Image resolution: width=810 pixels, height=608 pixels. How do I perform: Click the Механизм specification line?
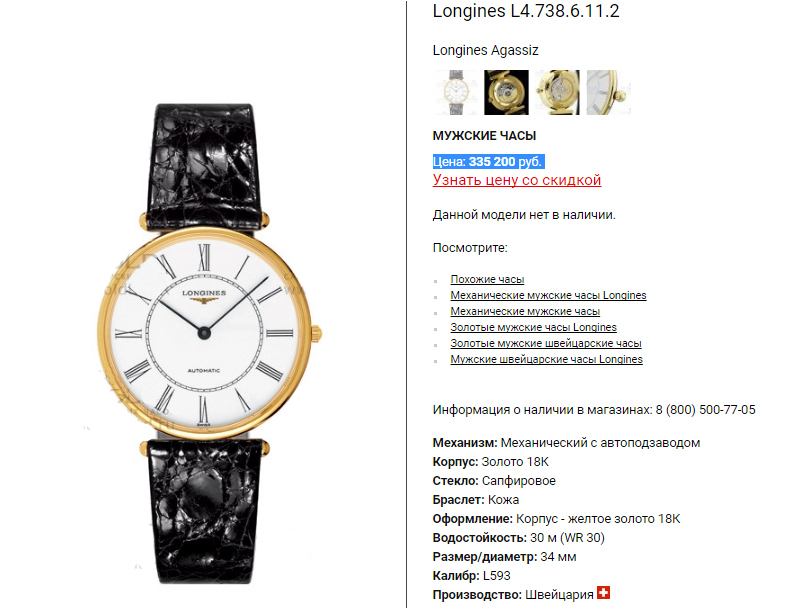click(566, 443)
